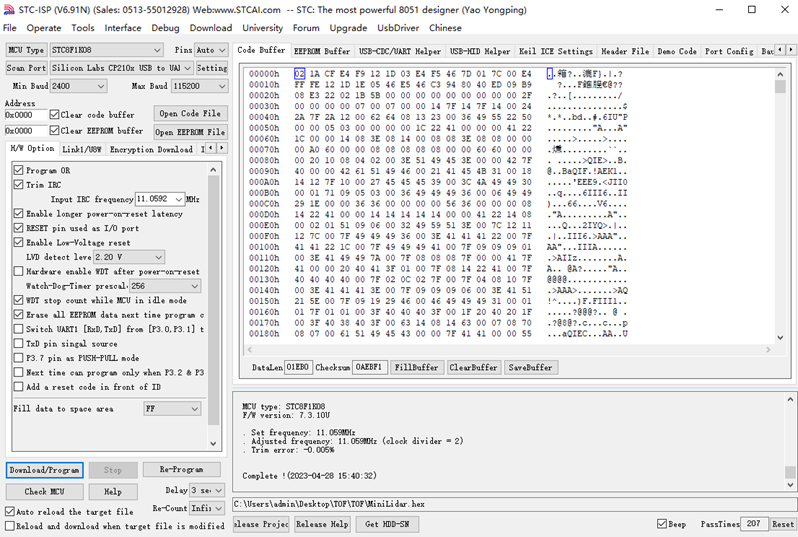The width and height of the screenshot is (798, 537).
Task: Click the options panel scroll-up arrow
Action: point(213,169)
